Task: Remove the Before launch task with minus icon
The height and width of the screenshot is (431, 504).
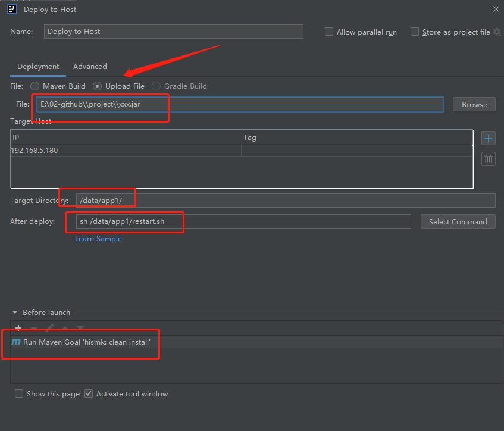Action: coord(33,327)
